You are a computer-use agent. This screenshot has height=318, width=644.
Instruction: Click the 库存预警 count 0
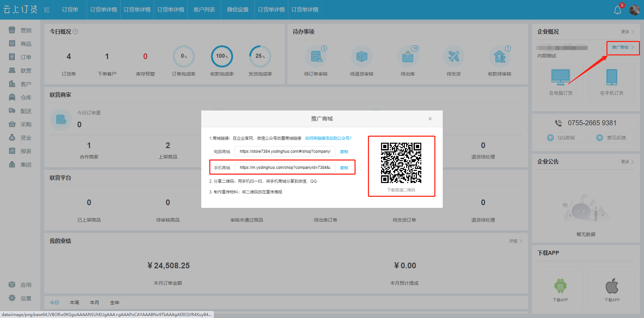[x=145, y=56]
